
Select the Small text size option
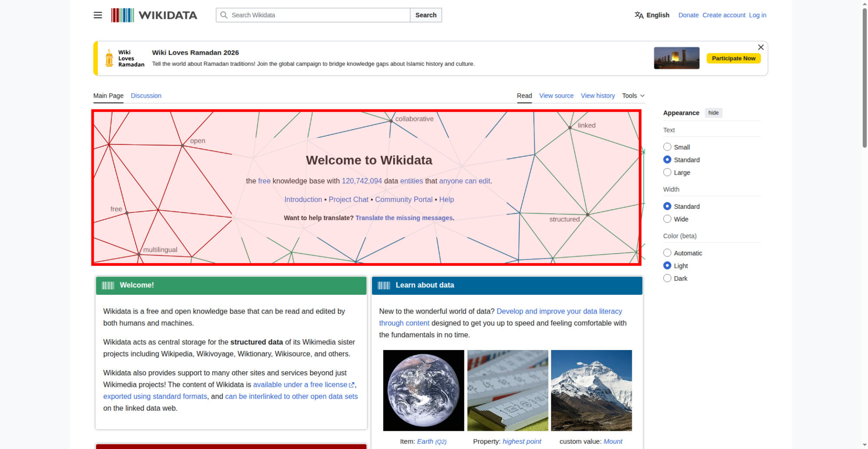667,147
